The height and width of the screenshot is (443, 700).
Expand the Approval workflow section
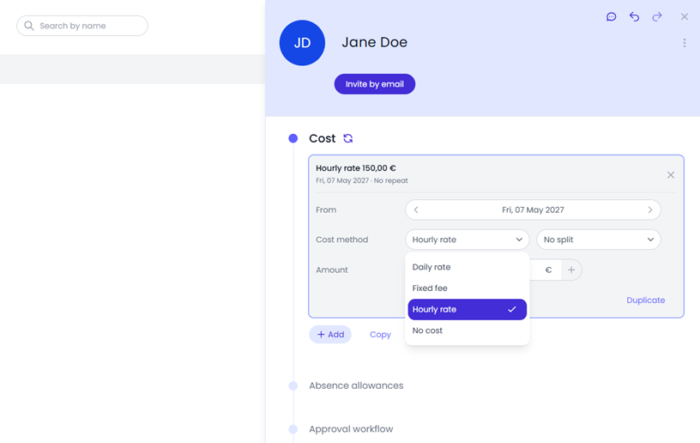[351, 429]
